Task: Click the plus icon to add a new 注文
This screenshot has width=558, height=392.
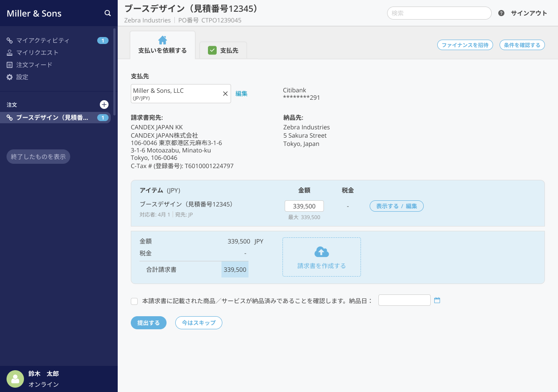Action: (x=104, y=105)
